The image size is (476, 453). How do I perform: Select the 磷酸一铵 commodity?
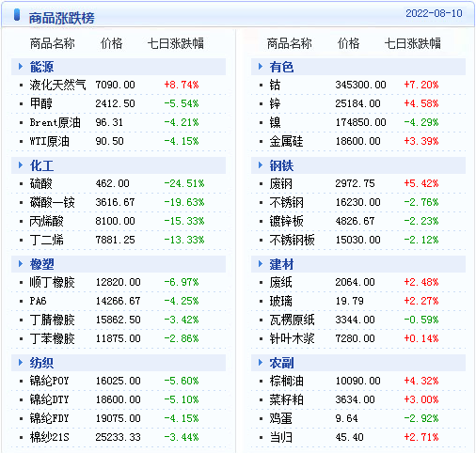coord(53,202)
